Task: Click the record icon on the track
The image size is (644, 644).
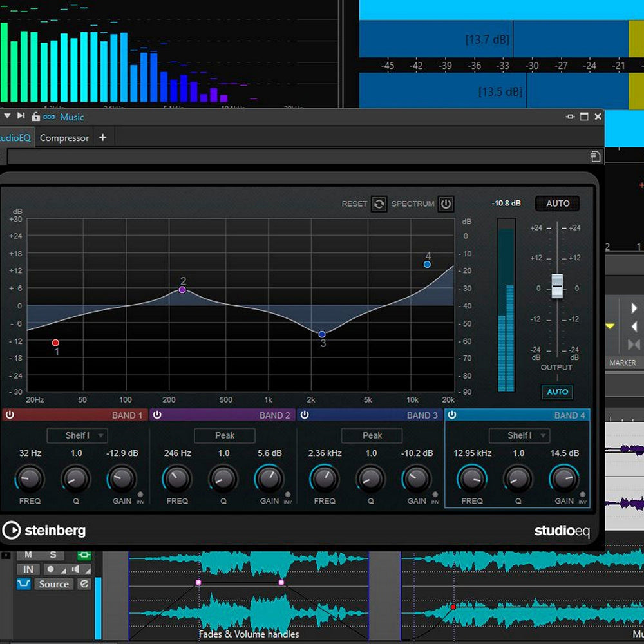Action: [50, 569]
